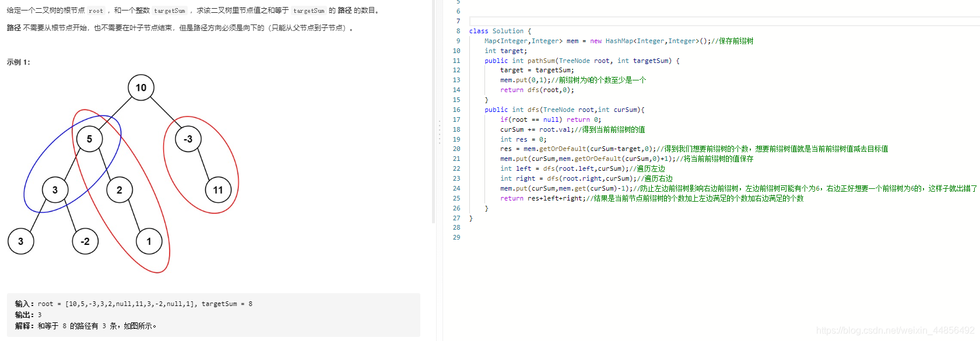Click 'curSum += root.val;' statement
980x341 pixels.
click(x=537, y=129)
